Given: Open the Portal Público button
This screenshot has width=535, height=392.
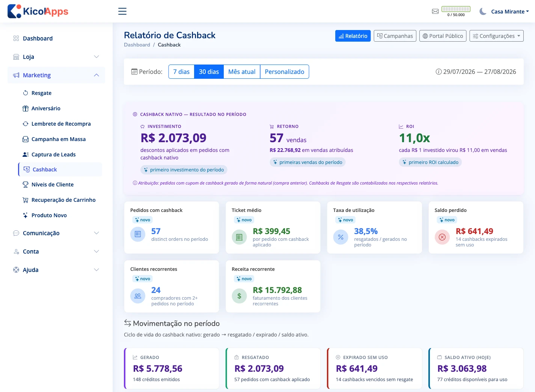Looking at the screenshot, I should pos(443,36).
